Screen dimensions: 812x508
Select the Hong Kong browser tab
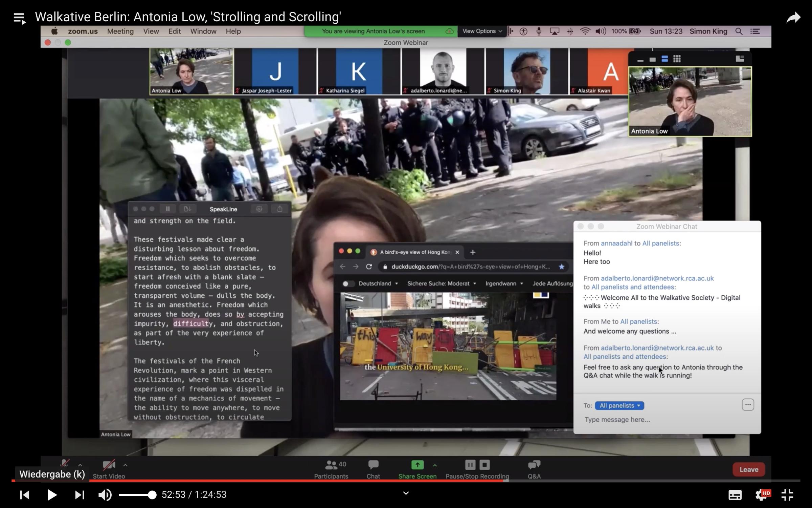pyautogui.click(x=414, y=252)
